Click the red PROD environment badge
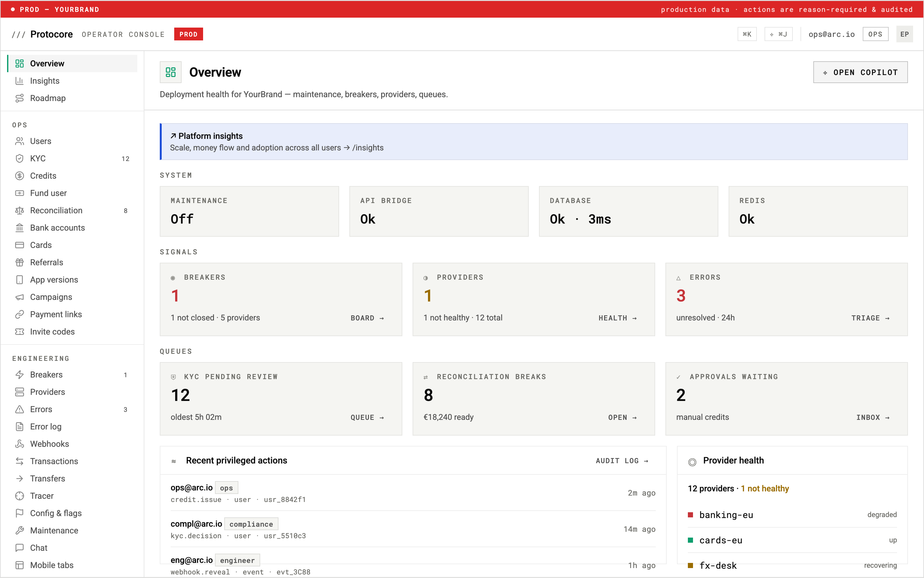 click(x=188, y=34)
